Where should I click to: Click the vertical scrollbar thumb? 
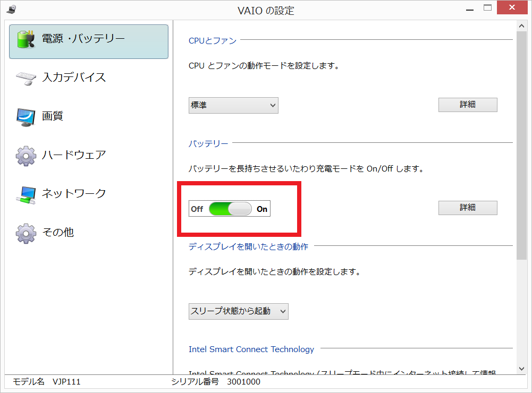point(521,146)
